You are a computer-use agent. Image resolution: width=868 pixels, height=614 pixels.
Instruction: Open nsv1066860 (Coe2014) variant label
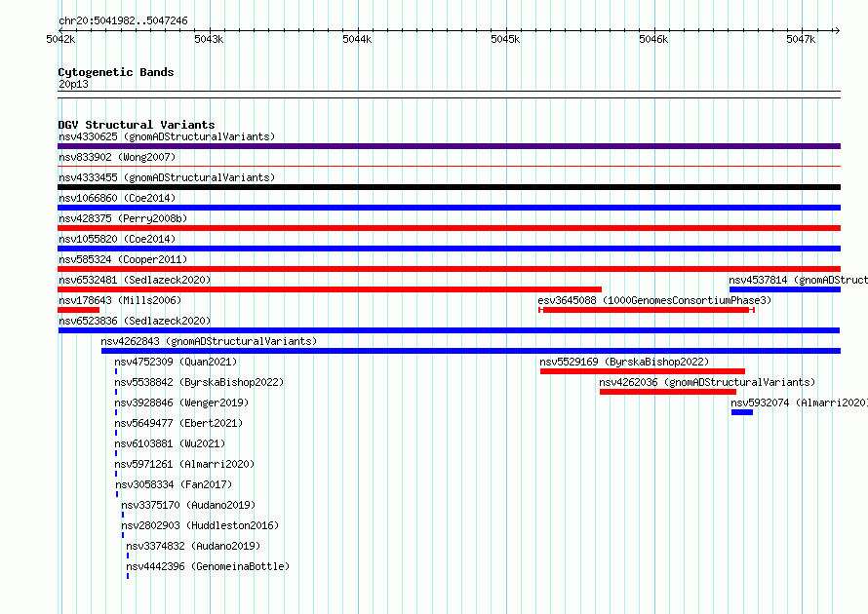point(117,198)
